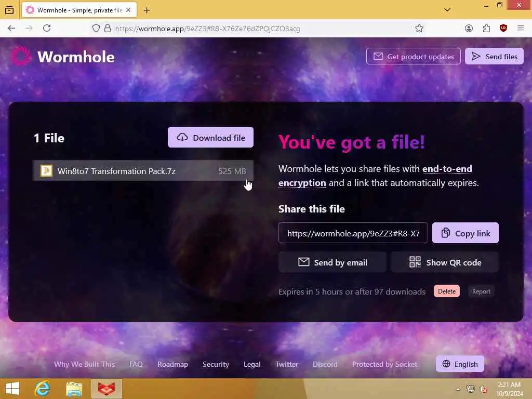This screenshot has height=399, width=532.
Task: Click the red fox browser taskbar icon
Action: click(106, 389)
